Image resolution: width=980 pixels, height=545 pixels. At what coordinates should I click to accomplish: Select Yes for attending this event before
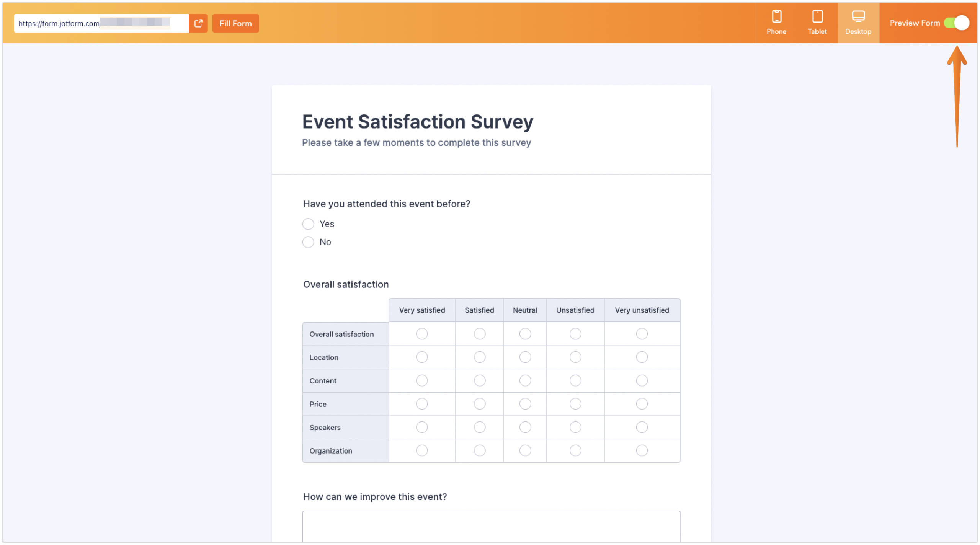coord(308,224)
